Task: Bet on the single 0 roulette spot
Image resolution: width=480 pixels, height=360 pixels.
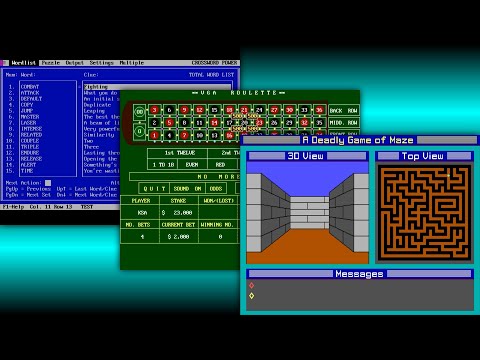Action: (139, 131)
